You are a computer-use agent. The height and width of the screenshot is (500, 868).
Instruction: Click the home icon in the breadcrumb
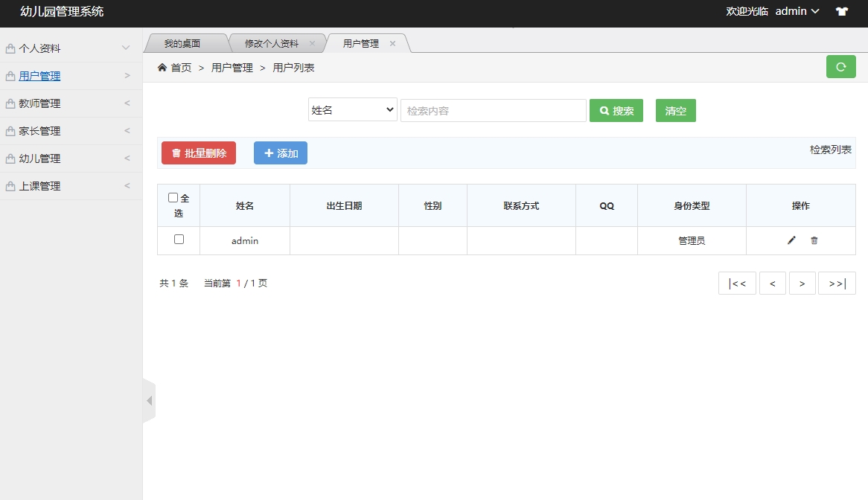pos(162,66)
